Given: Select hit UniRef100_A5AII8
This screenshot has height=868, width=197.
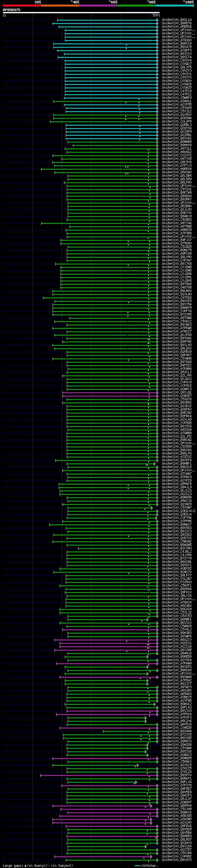Looking at the screenshot, I should click(x=177, y=501).
